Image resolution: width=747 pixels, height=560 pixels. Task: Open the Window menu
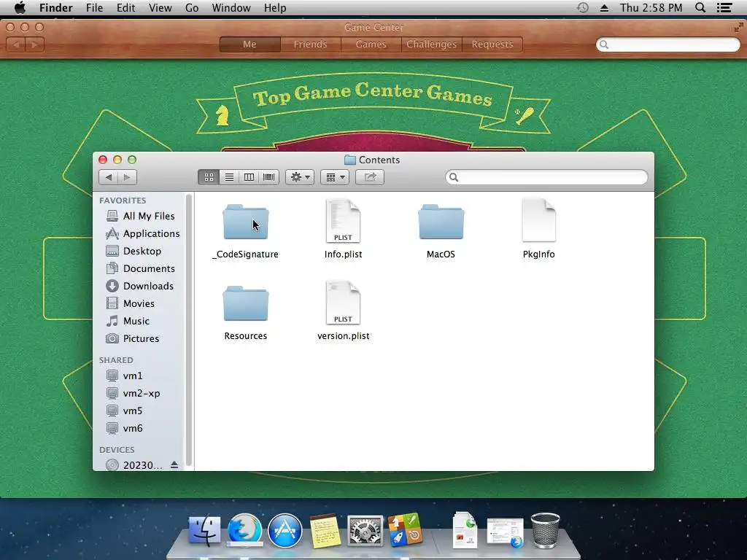[231, 7]
